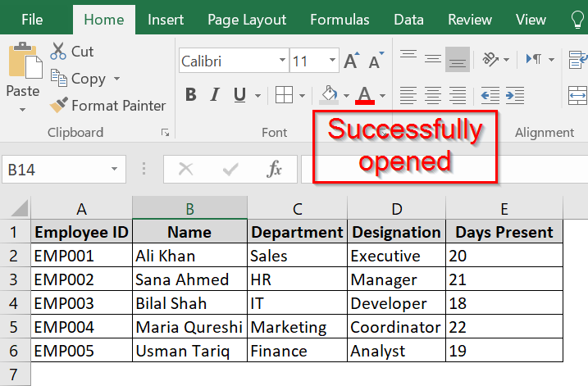Expand the fill color dropdown arrow
The image size is (588, 386).
[346, 96]
